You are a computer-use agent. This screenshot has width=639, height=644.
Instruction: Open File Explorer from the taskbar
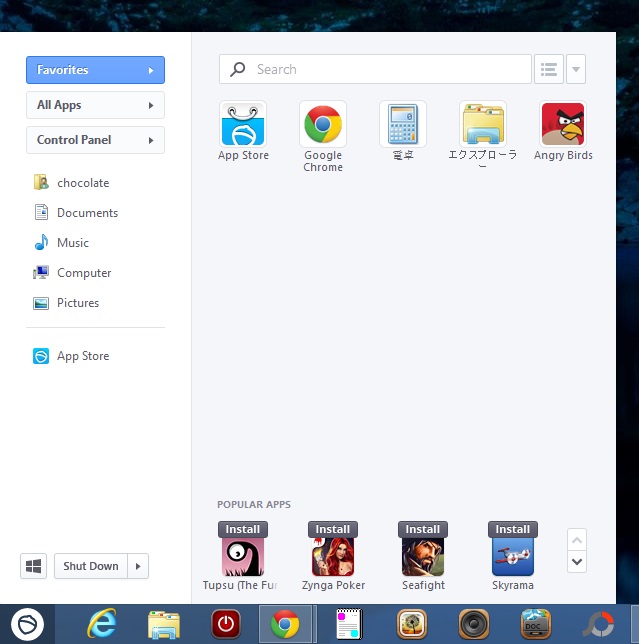(164, 624)
